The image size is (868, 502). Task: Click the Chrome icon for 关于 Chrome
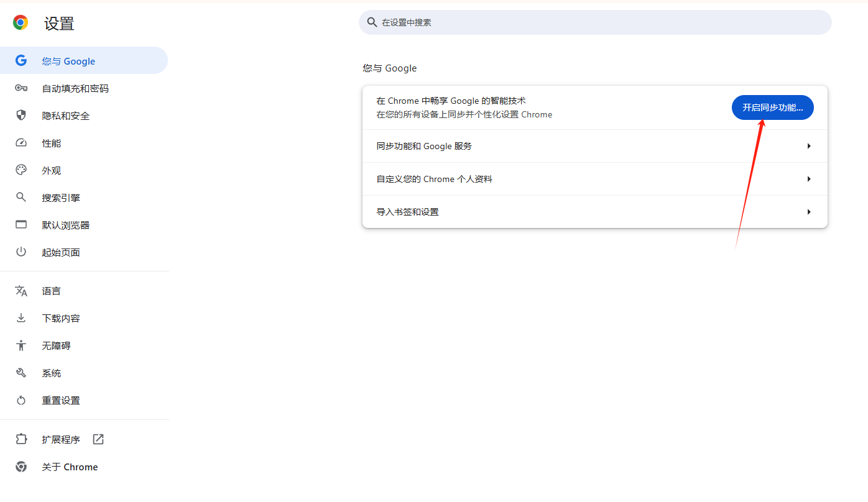[x=21, y=467]
